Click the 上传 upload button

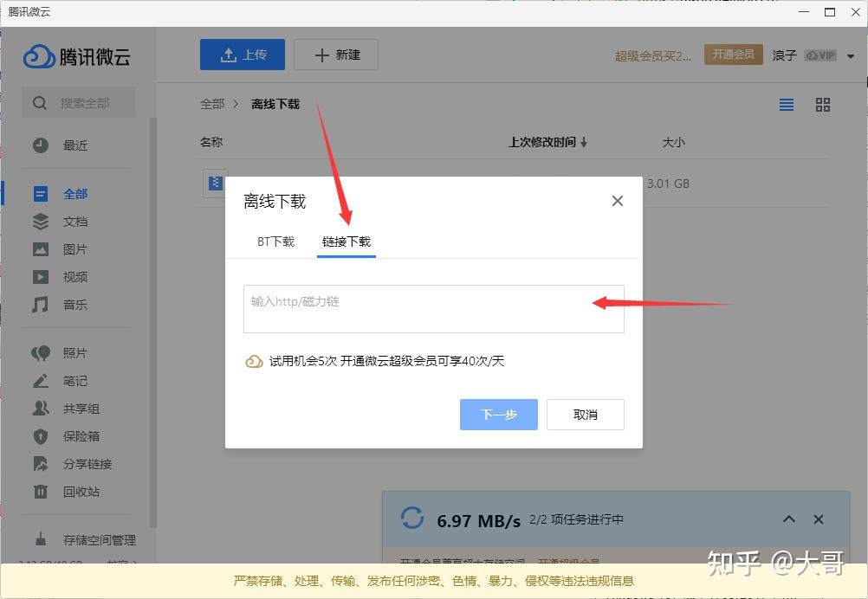click(243, 55)
